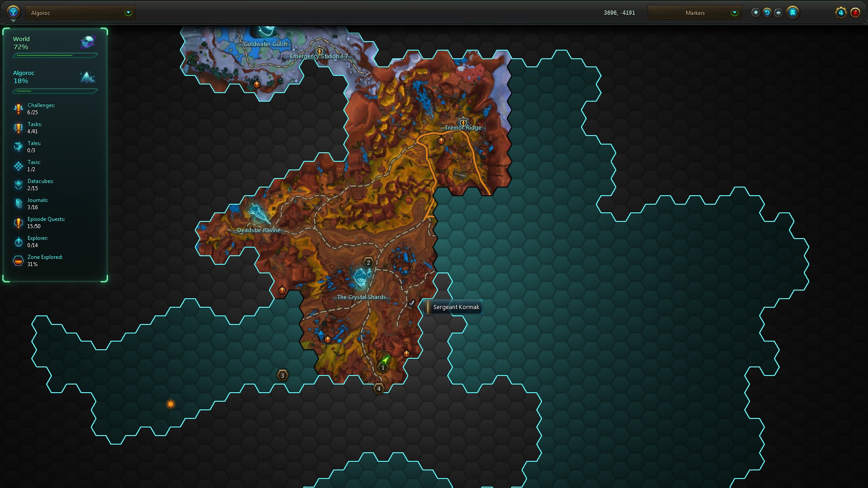Image resolution: width=868 pixels, height=488 pixels.
Task: Click the Tales 0/3 entry
Action: (x=34, y=146)
